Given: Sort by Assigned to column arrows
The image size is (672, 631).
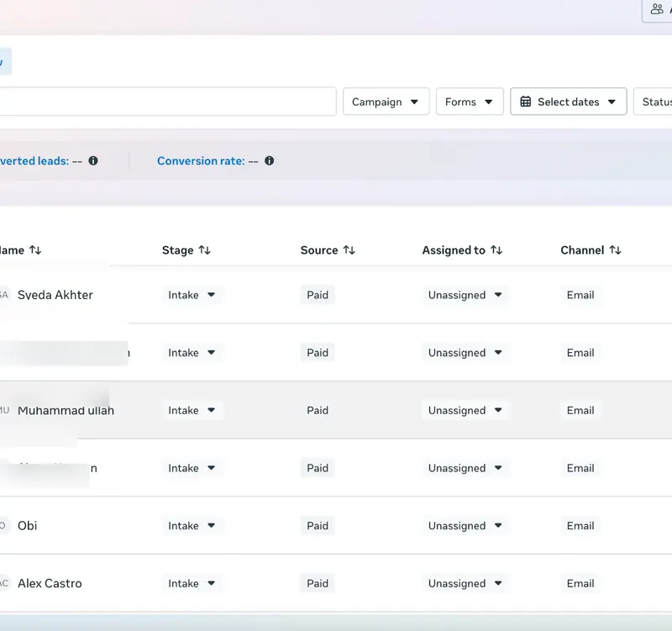Looking at the screenshot, I should pyautogui.click(x=496, y=250).
